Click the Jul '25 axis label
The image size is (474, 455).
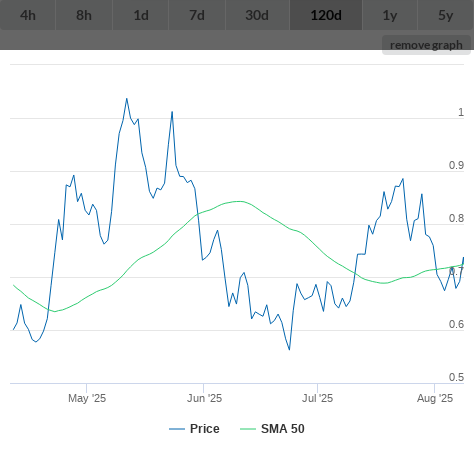(317, 398)
